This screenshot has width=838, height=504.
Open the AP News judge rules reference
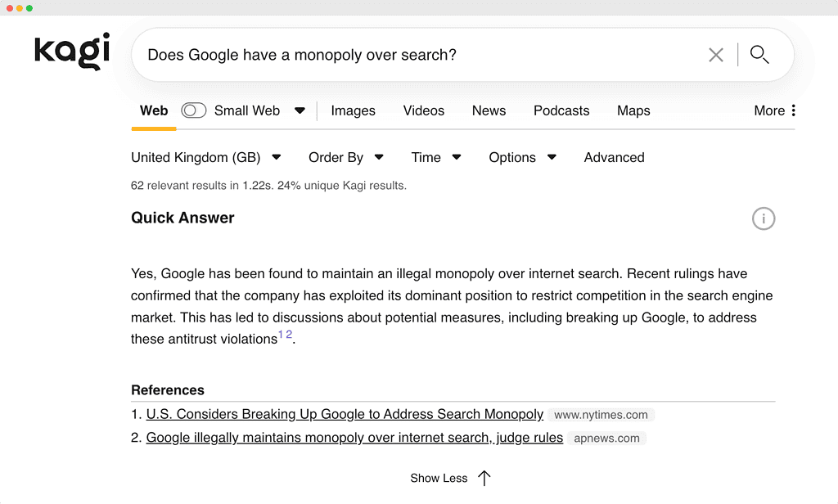[354, 438]
